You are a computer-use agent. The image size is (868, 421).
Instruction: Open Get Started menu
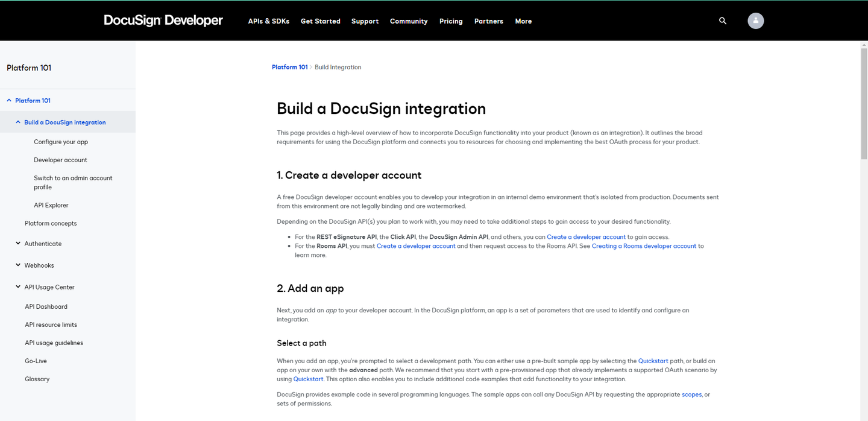(321, 21)
